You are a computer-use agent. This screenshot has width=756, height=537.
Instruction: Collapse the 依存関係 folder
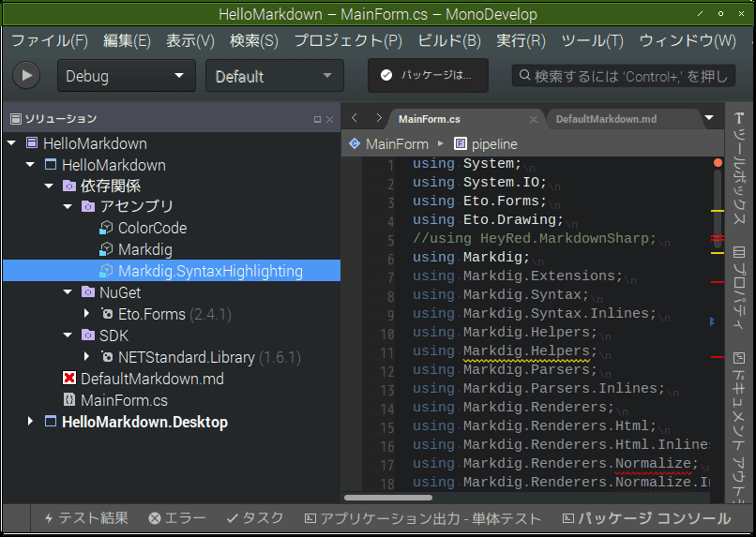pos(49,186)
